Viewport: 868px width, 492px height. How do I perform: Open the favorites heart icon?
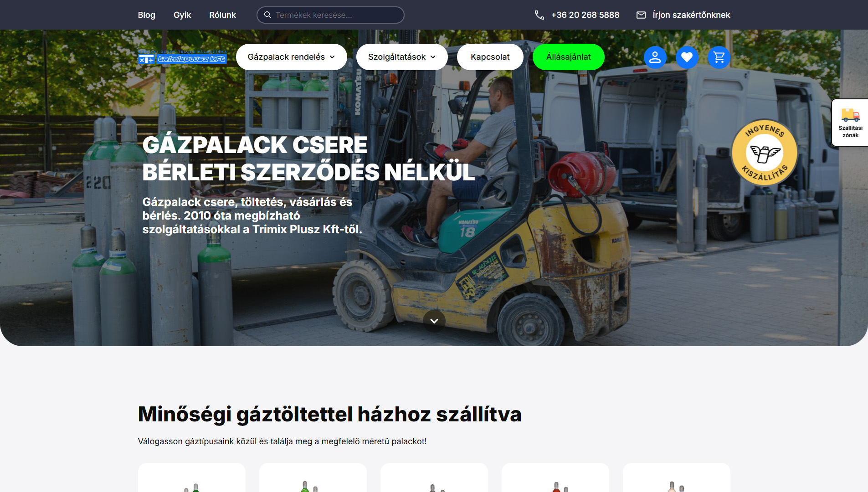coord(687,57)
